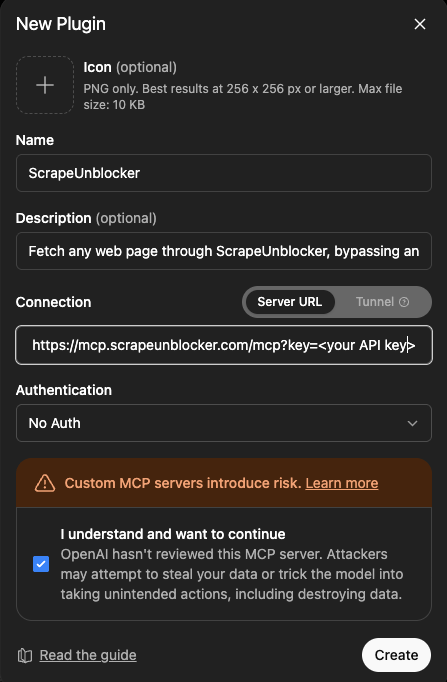
Task: Open the Read the guide link
Action: coord(88,655)
